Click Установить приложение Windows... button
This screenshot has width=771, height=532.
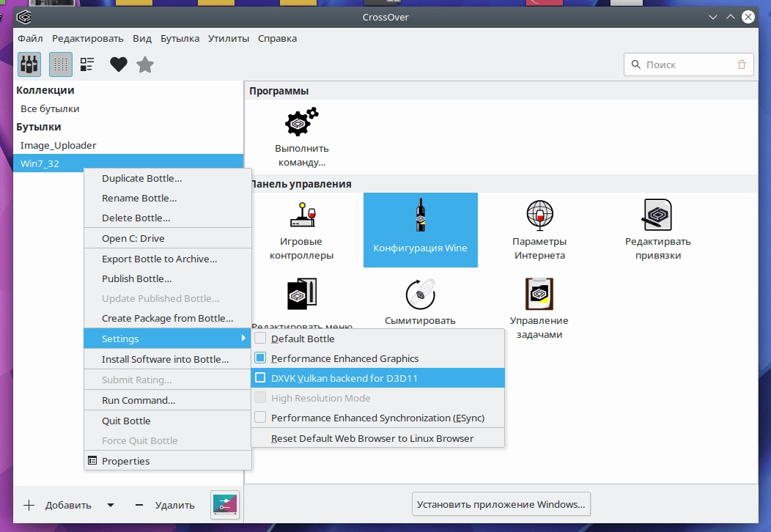501,504
